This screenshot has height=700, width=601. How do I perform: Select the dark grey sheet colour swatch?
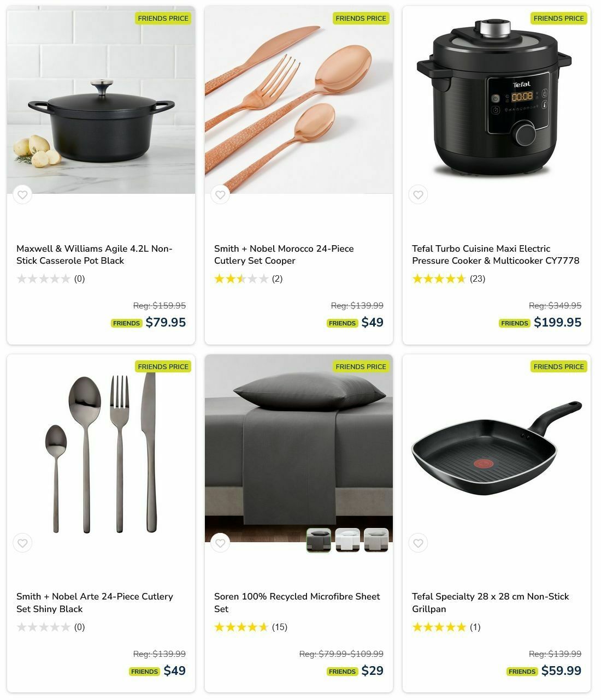(319, 540)
